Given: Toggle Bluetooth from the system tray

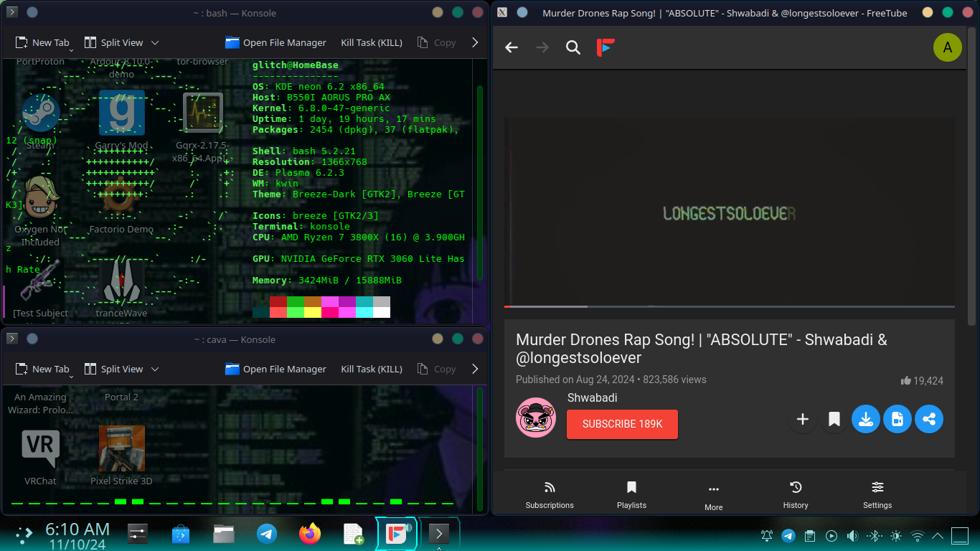Looking at the screenshot, I should click(x=875, y=535).
